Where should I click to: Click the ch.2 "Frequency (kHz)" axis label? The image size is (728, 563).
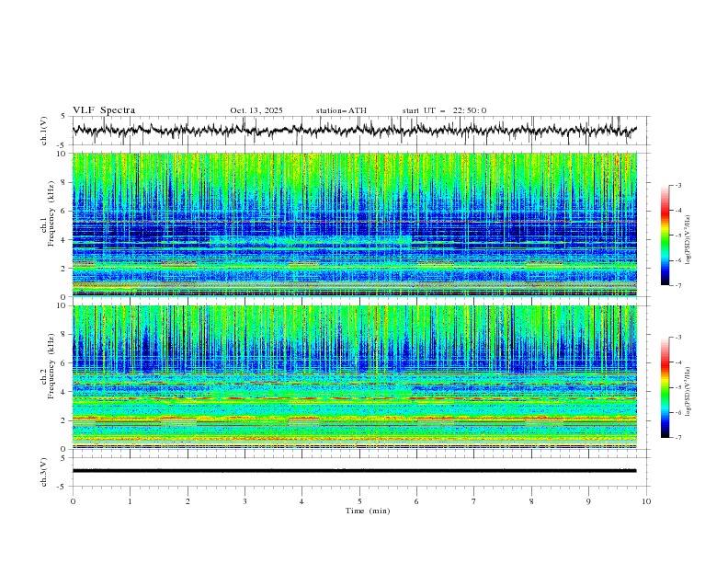point(51,366)
